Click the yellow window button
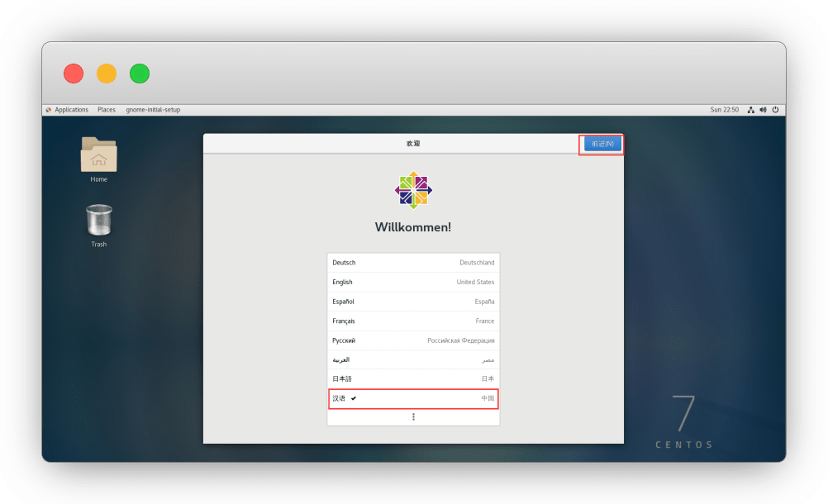The image size is (828, 504). tap(107, 74)
